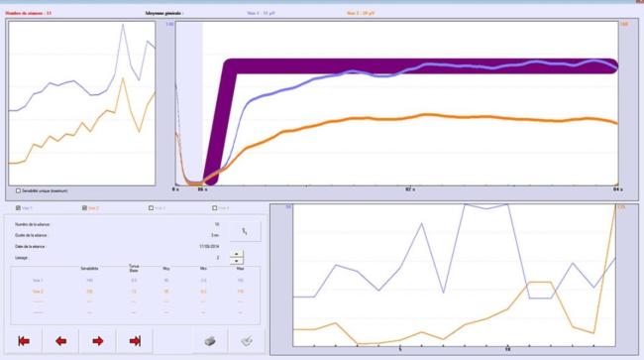Check the Sensibilité unique (maximum) option

[x=18, y=190]
